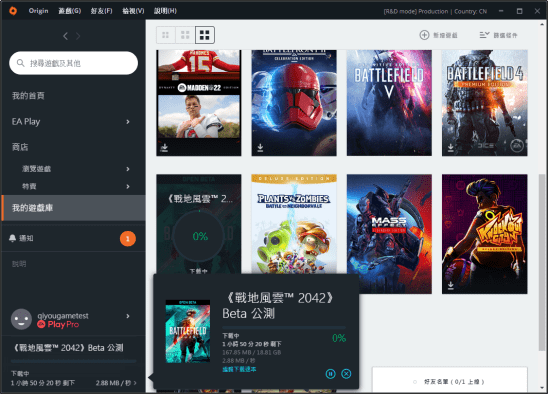
Task: Click the add game plus icon
Action: pos(424,35)
